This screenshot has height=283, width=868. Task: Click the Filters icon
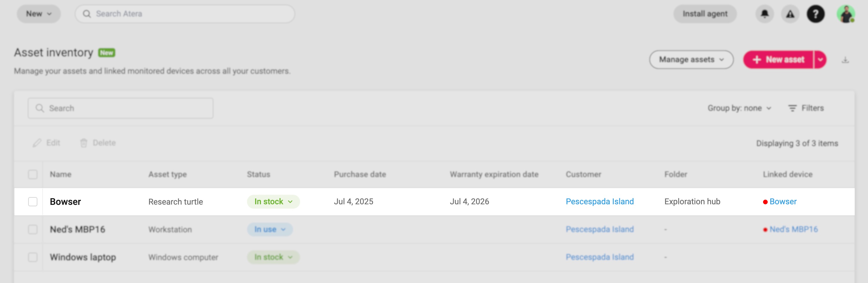coord(792,108)
